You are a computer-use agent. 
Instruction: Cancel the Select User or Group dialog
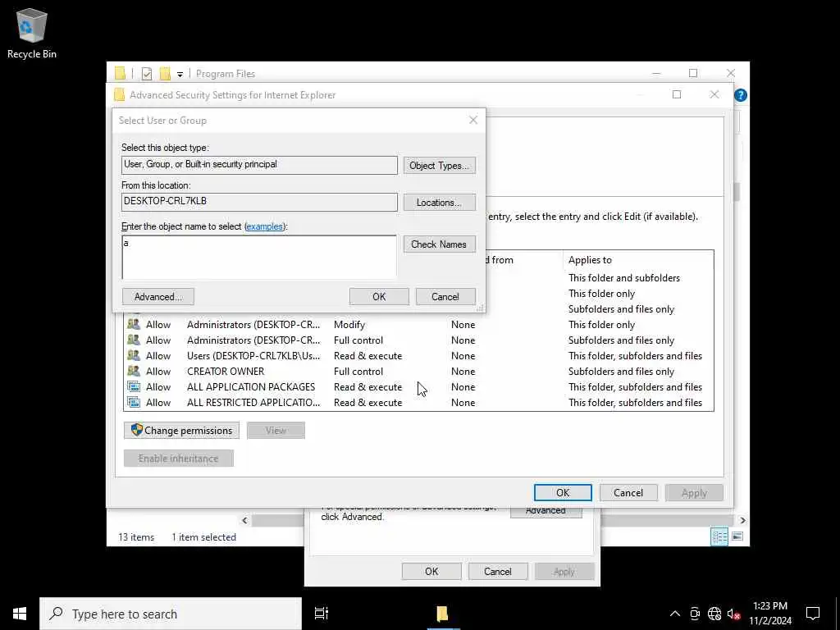[445, 297]
